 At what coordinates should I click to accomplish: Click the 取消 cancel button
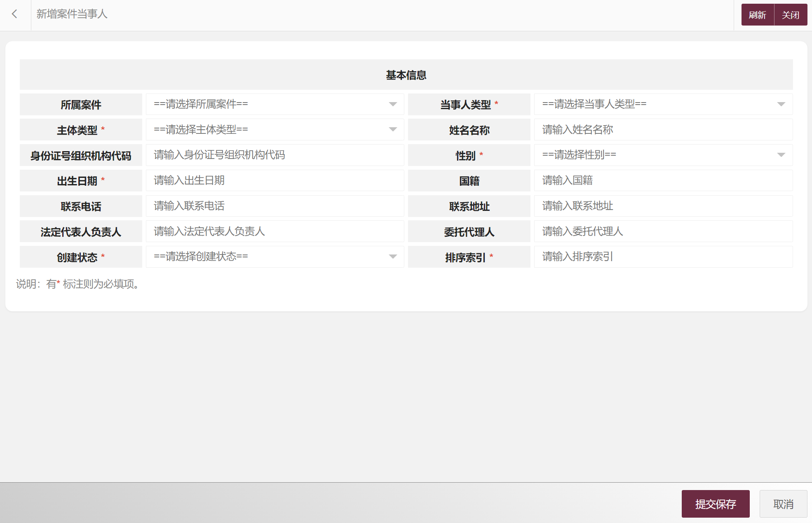783,504
